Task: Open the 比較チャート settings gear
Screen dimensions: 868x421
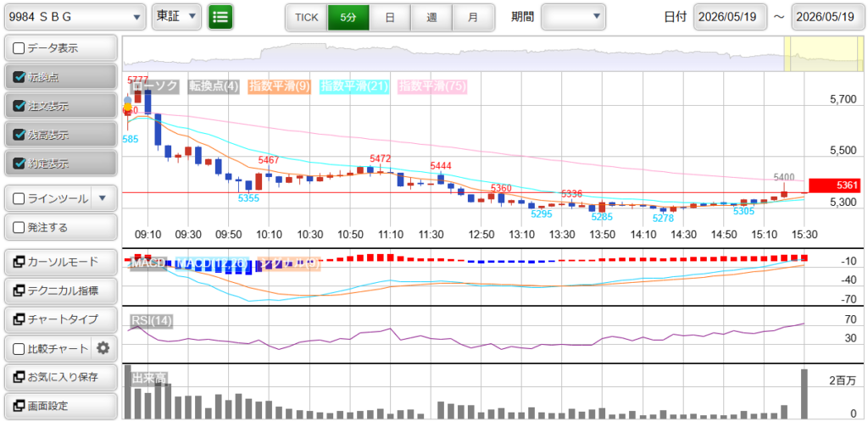Action: (103, 348)
